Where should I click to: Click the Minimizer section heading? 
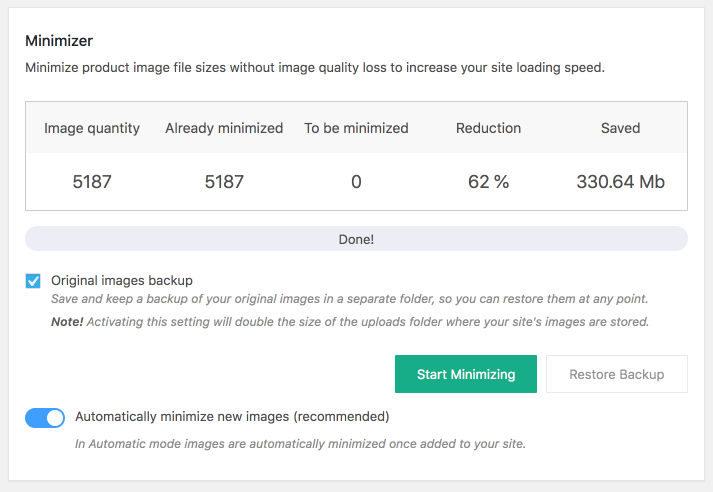pos(59,42)
